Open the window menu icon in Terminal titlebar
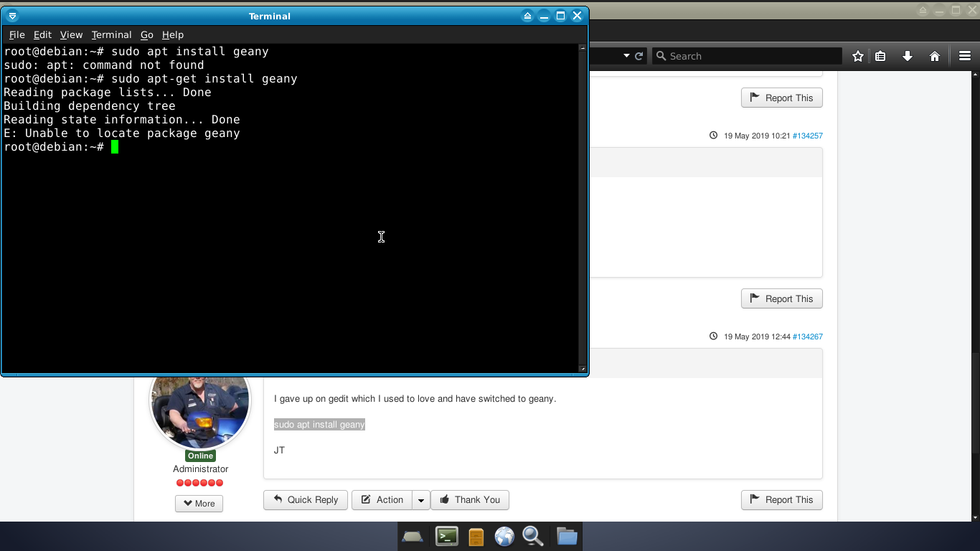 (12, 16)
